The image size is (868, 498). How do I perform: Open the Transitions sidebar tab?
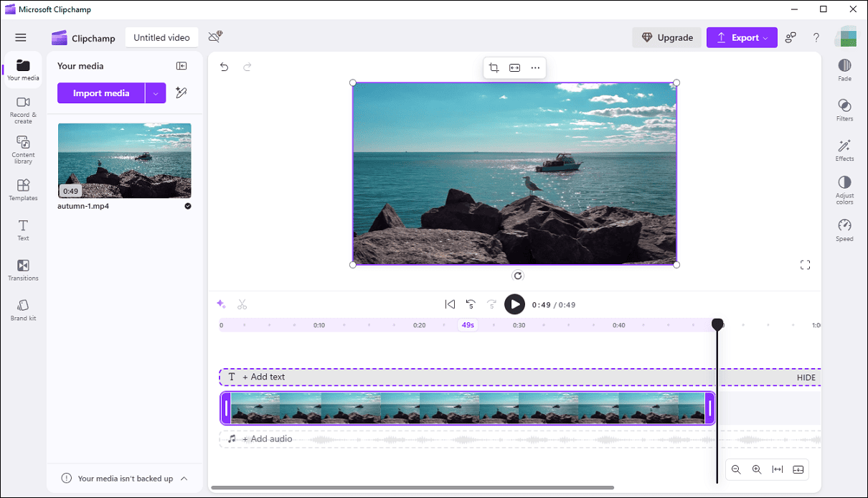coord(23,271)
